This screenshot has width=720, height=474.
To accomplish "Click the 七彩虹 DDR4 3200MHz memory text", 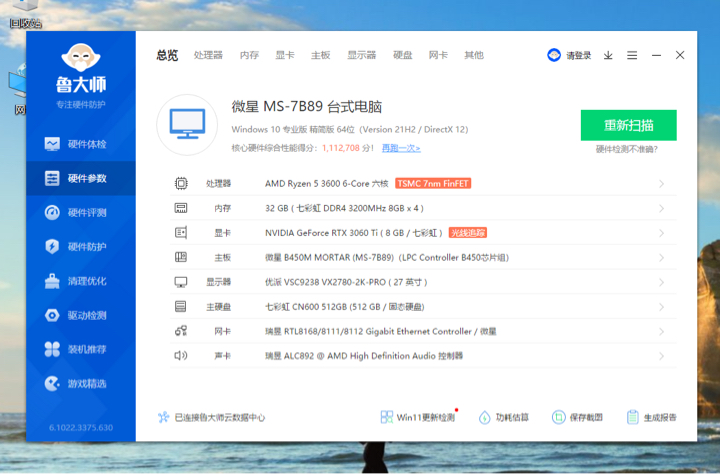I will [344, 208].
